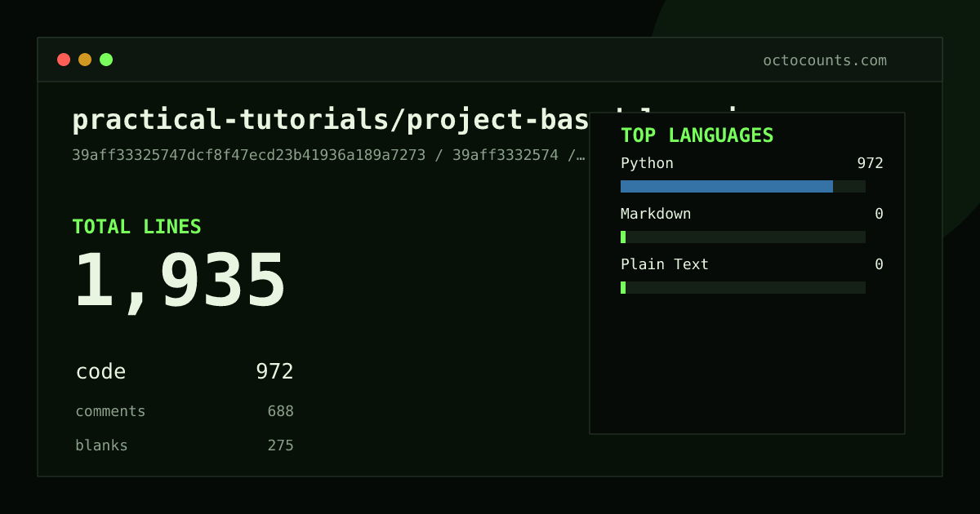The image size is (980, 514).
Task: Click the green maximize window dot
Action: tap(106, 60)
